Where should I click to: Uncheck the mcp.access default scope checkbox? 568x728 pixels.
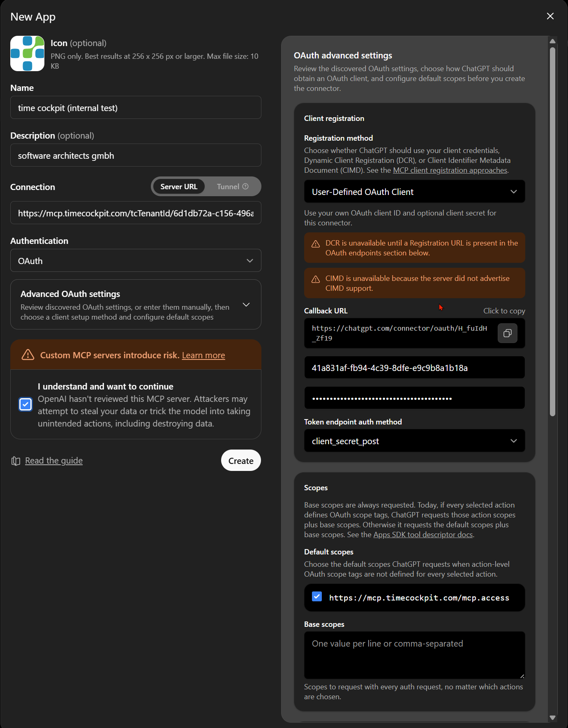317,596
